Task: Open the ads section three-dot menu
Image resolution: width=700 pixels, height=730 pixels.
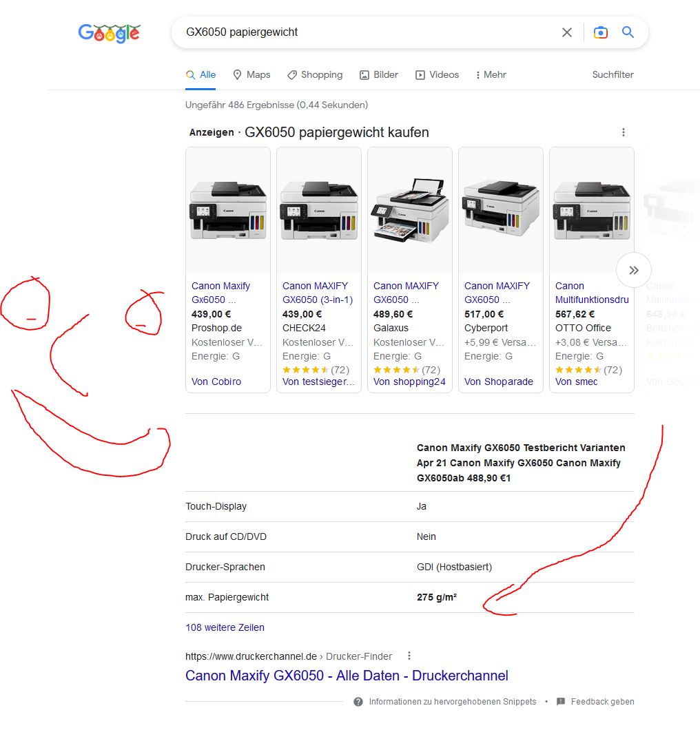Action: click(x=623, y=132)
